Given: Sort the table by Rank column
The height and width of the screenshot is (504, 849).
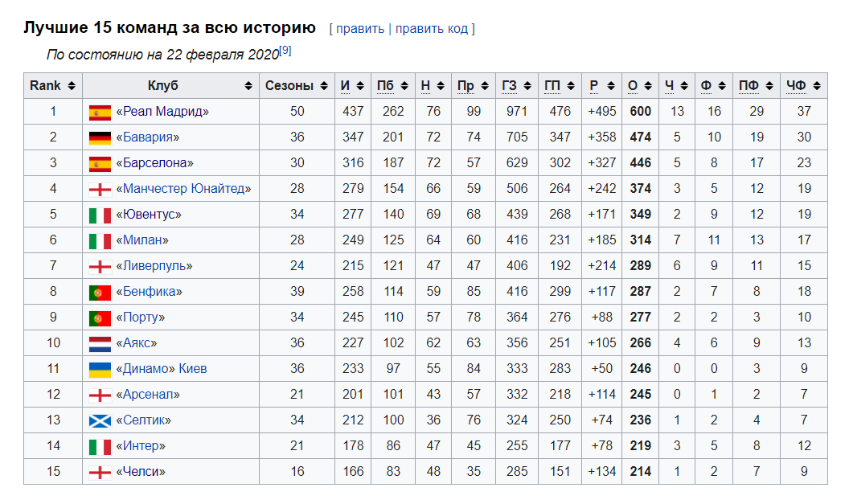Looking at the screenshot, I should (52, 86).
